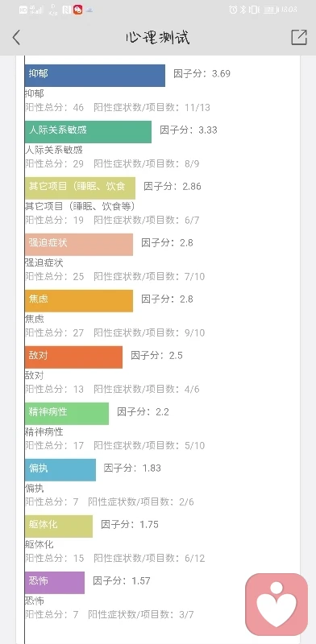This screenshot has height=644, width=316.
Task: Tap 因子分 3.69 score text
Action: coord(202,74)
